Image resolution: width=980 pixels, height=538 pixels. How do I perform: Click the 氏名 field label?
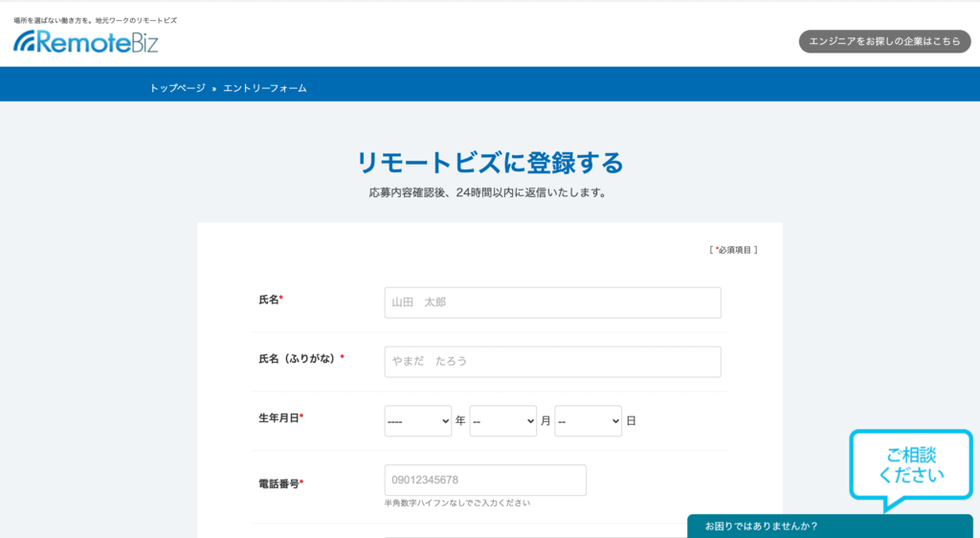pos(269,300)
